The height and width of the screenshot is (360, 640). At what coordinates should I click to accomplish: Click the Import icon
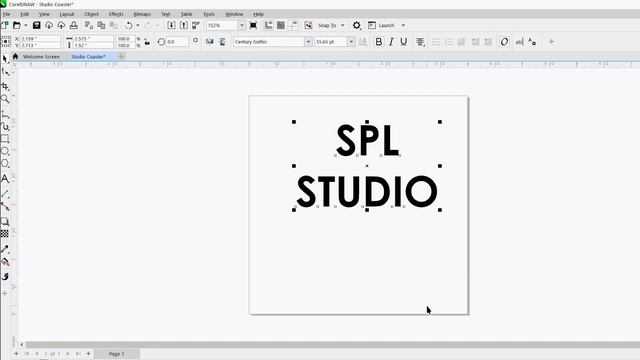click(x=171, y=25)
